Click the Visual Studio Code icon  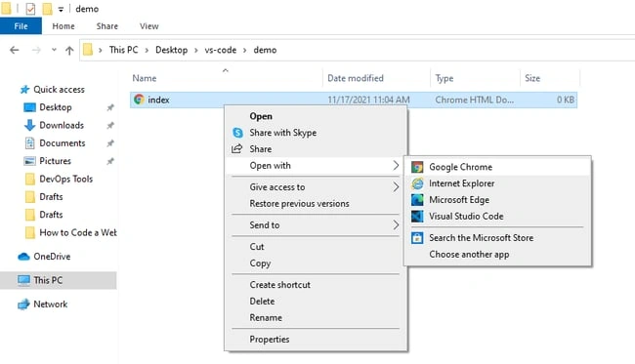pos(417,217)
